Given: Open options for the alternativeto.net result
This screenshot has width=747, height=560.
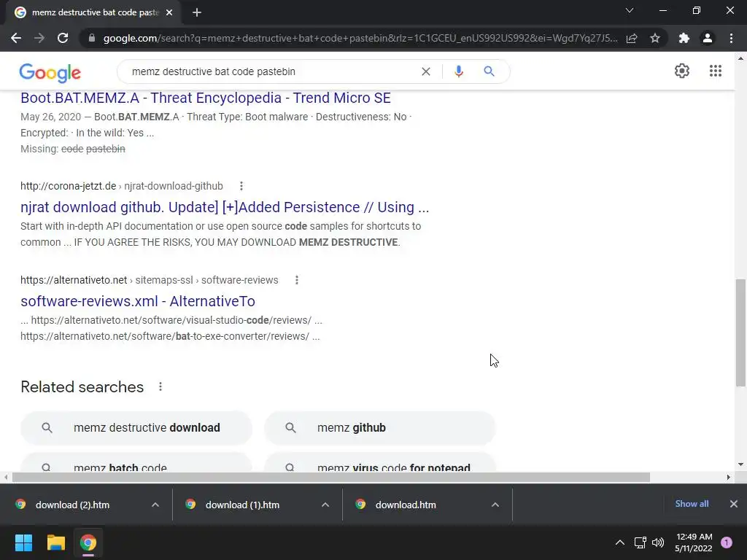Looking at the screenshot, I should [x=296, y=280].
